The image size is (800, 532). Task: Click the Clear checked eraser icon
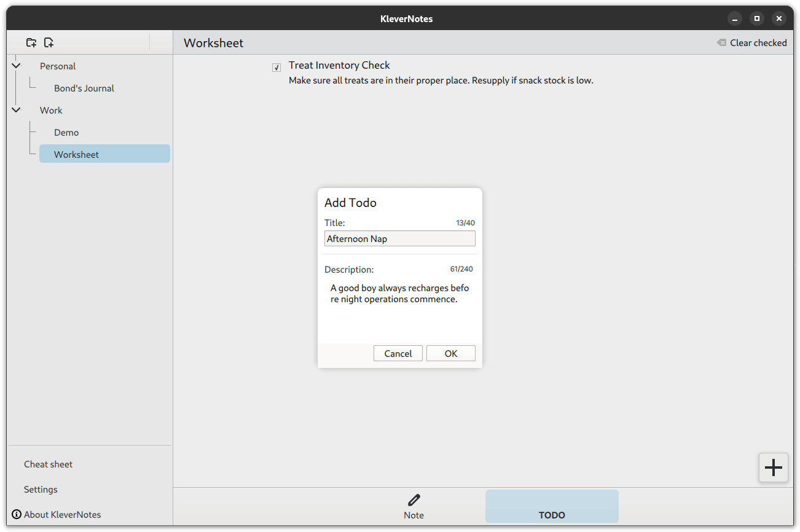(x=721, y=42)
